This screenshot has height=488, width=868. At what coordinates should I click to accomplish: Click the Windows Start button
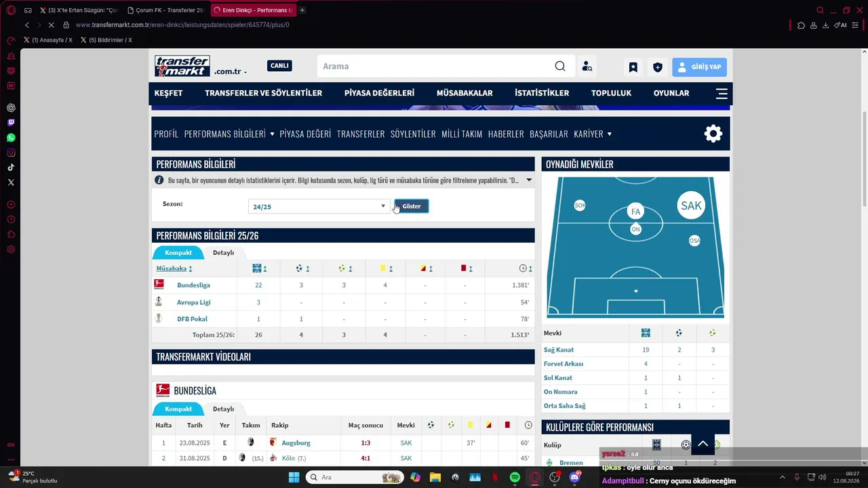(x=294, y=477)
